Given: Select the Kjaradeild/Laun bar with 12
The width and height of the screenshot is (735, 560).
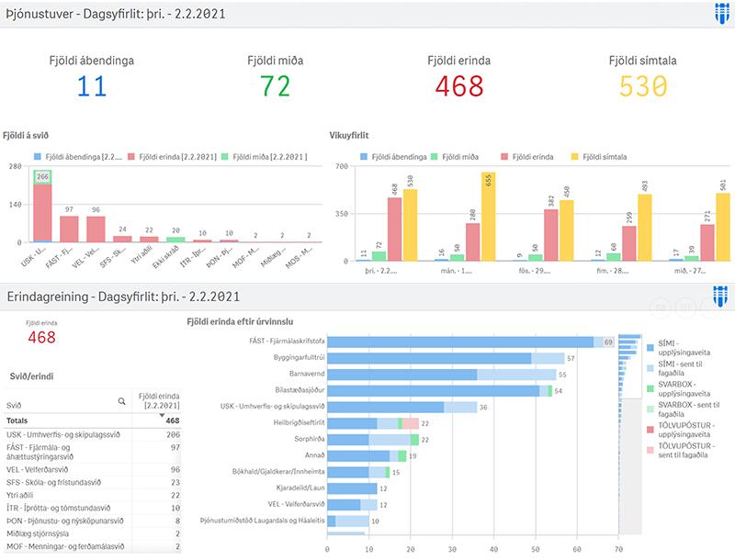Looking at the screenshot, I should pyautogui.click(x=352, y=488).
